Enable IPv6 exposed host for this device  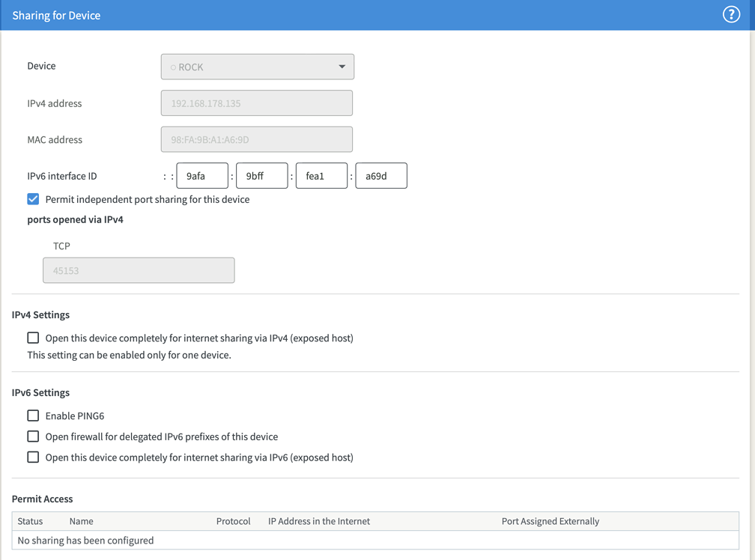click(33, 457)
